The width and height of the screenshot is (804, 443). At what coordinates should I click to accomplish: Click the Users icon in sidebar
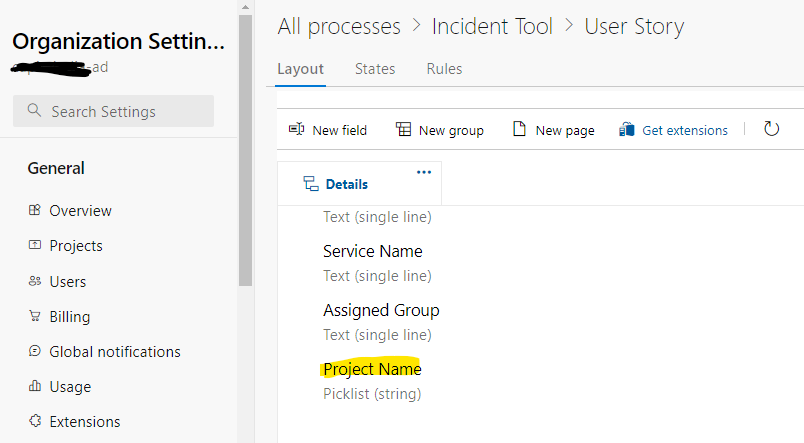35,282
